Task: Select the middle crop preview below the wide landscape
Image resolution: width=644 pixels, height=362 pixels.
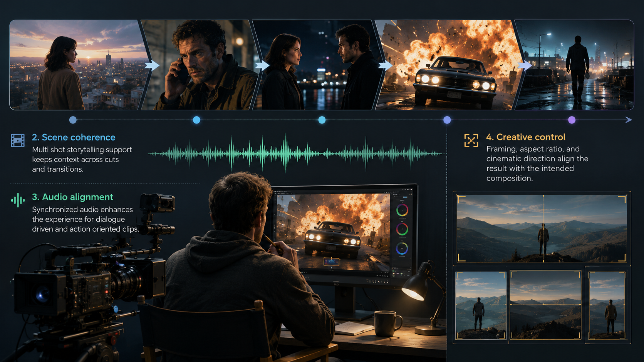Action: point(545,305)
